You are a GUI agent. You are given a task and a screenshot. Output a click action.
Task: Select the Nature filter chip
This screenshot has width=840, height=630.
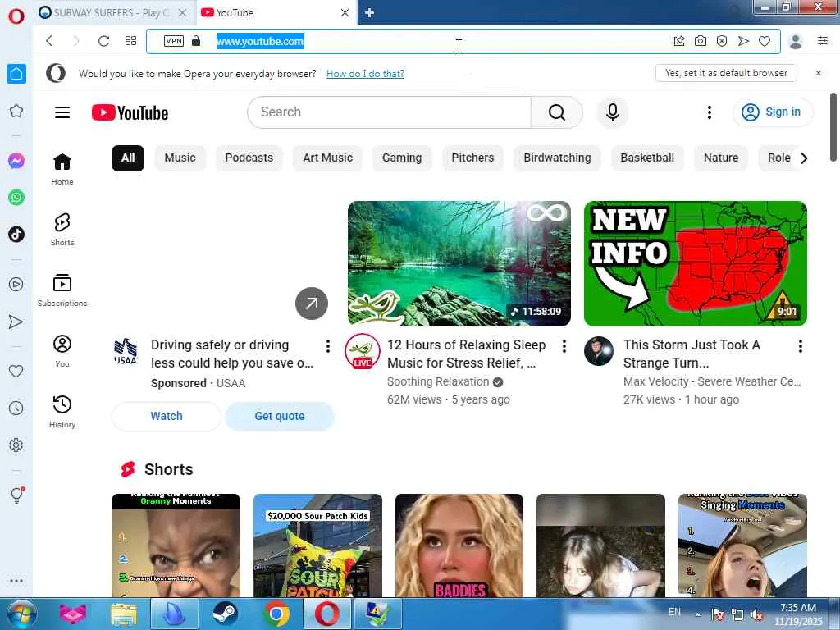pos(721,158)
